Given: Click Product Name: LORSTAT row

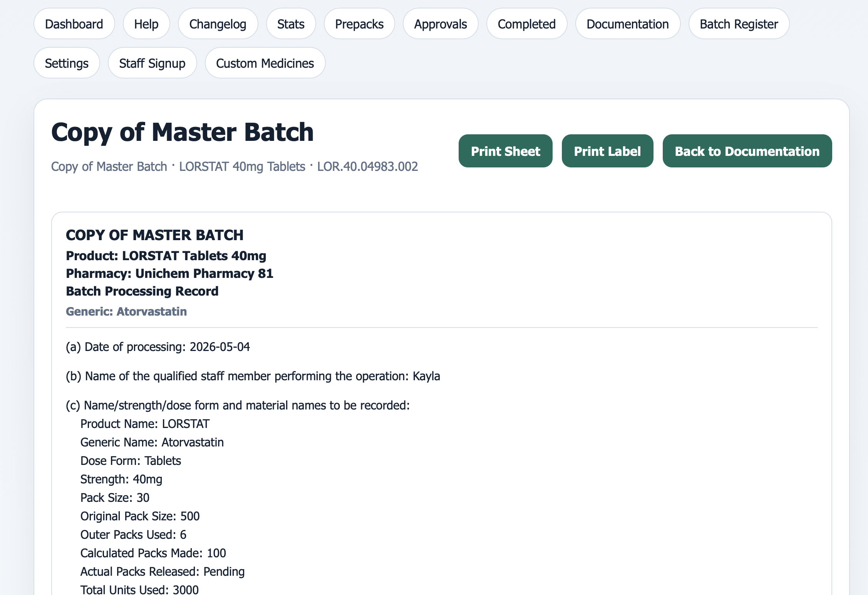Looking at the screenshot, I should tap(145, 424).
